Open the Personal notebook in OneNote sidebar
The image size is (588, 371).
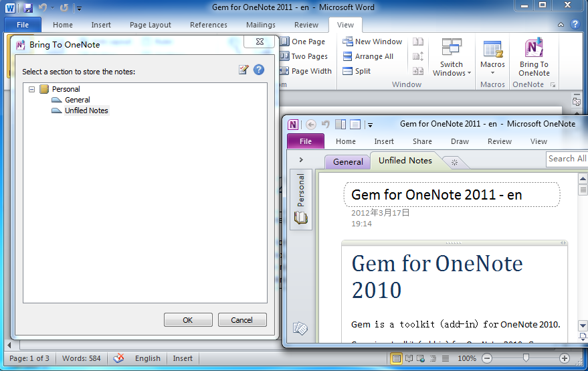[301, 199]
